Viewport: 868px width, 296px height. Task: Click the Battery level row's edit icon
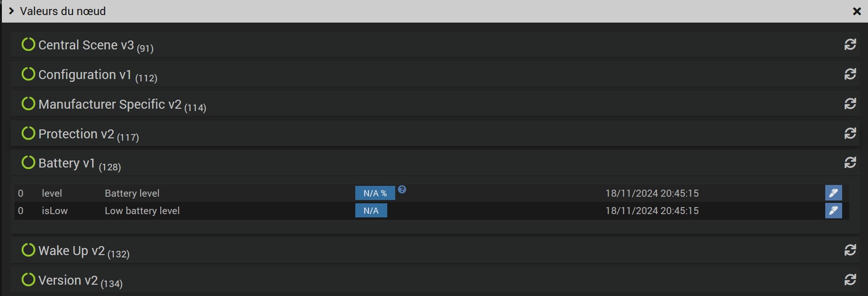click(833, 193)
